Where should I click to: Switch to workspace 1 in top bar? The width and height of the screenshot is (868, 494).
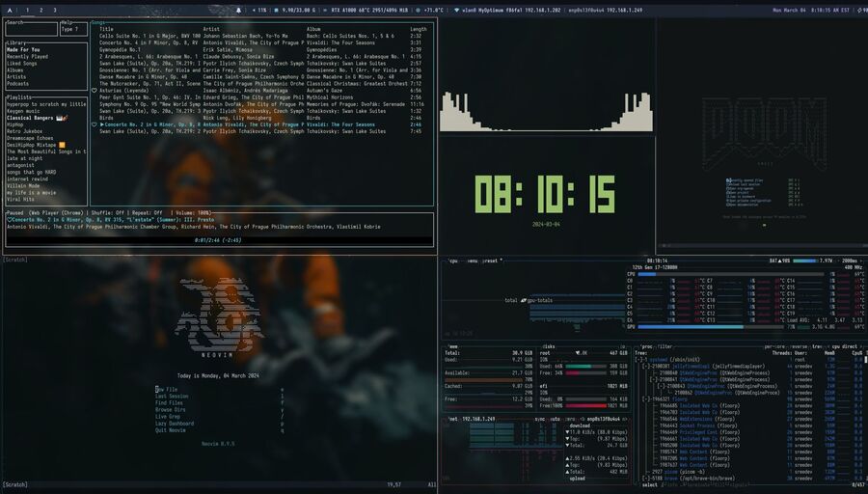(x=27, y=10)
